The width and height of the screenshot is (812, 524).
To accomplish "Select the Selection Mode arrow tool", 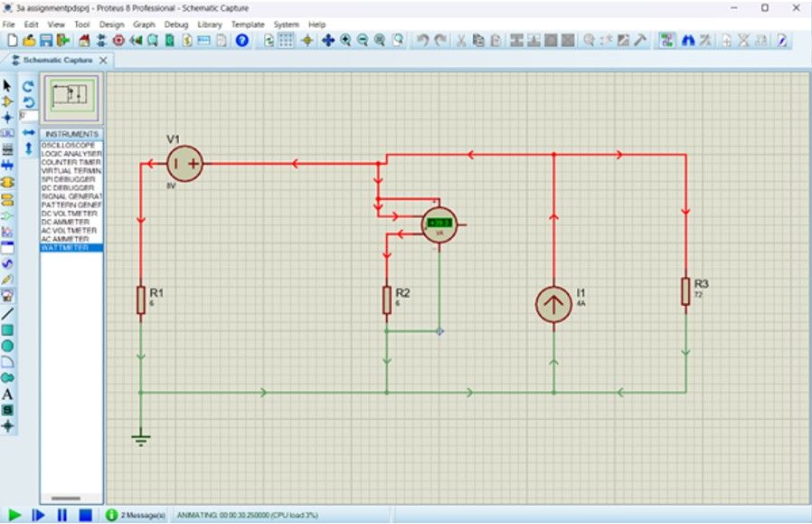I will (x=7, y=85).
